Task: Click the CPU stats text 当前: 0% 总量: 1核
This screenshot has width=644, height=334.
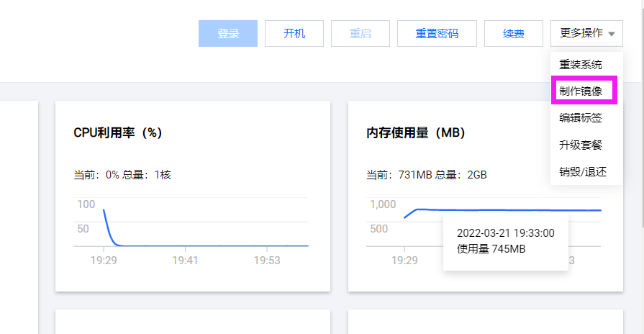Action: coord(122,175)
